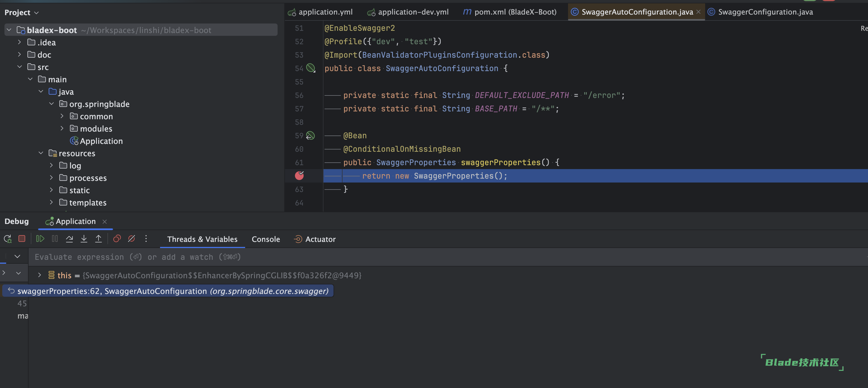Click the stop debug session icon

[x=22, y=239]
